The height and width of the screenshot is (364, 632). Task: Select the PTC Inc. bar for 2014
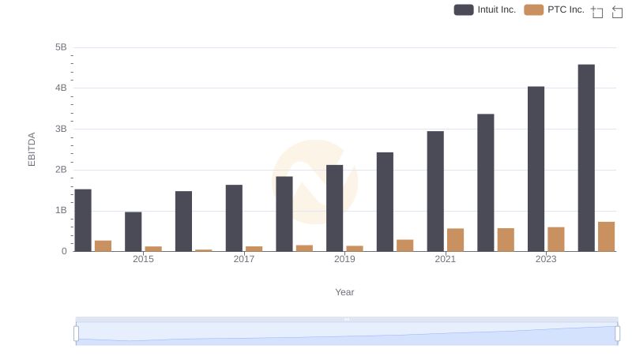103,246
